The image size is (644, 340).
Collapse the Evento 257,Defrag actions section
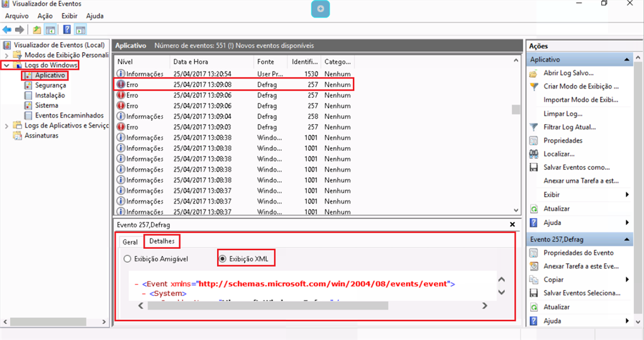[x=627, y=239]
